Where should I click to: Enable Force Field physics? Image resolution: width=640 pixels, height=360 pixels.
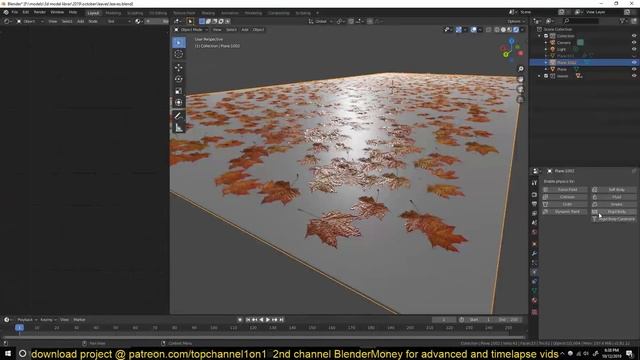(564, 190)
